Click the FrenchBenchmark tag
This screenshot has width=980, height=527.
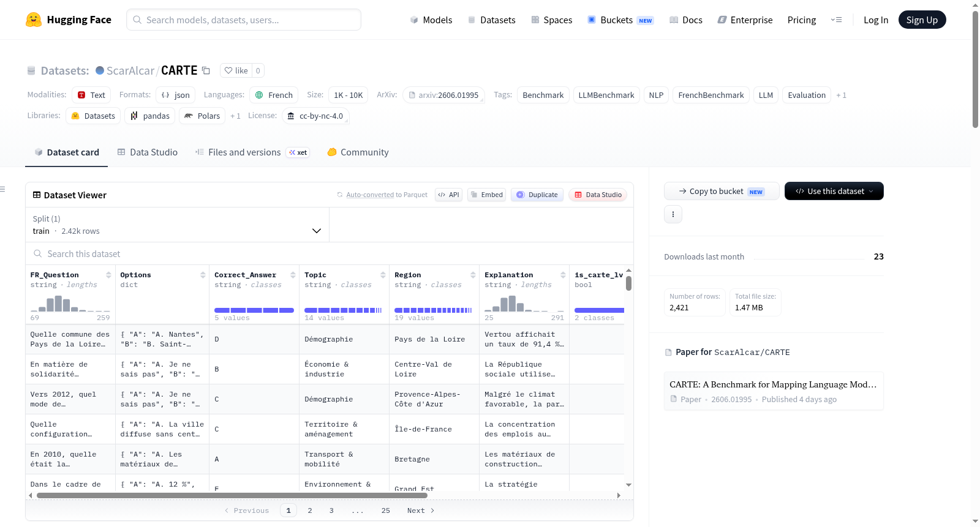click(x=711, y=95)
